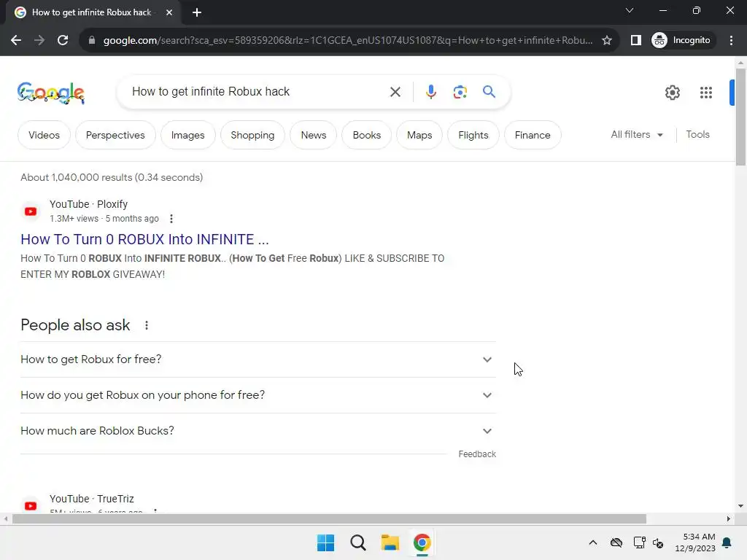Open the search Tools options
This screenshot has width=747, height=560.
[x=697, y=135]
